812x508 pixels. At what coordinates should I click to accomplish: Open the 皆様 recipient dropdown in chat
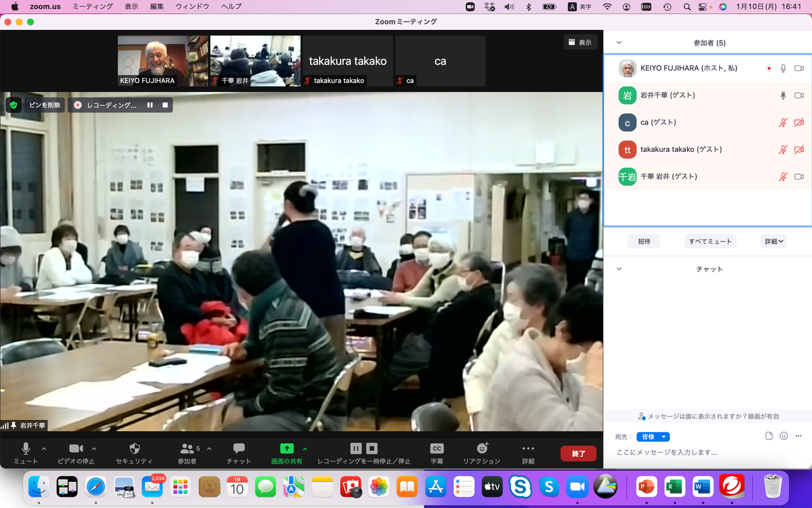653,437
